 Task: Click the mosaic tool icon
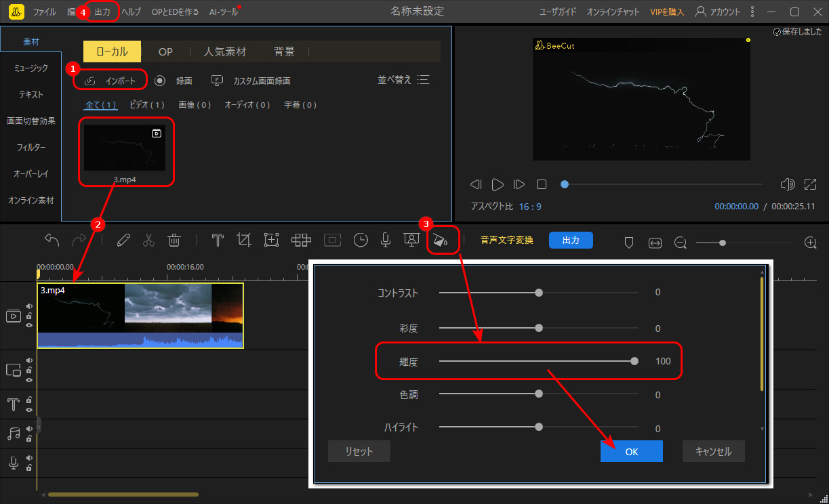click(x=301, y=240)
